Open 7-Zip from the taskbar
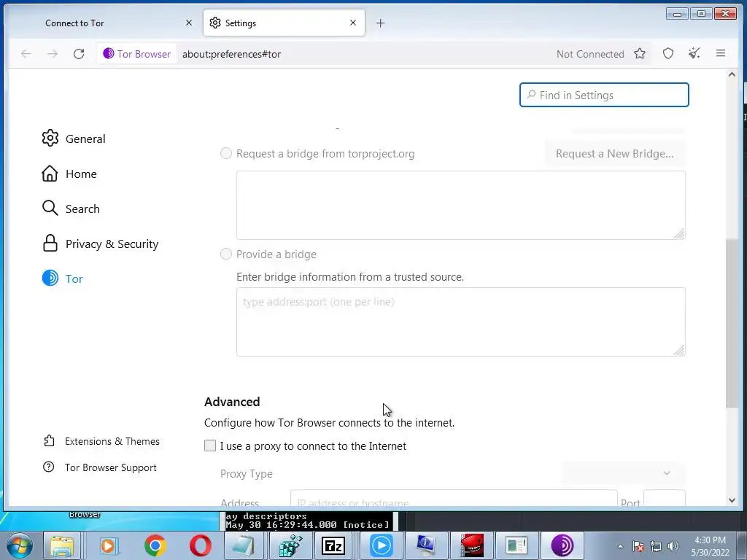The height and width of the screenshot is (560, 747). tap(333, 545)
